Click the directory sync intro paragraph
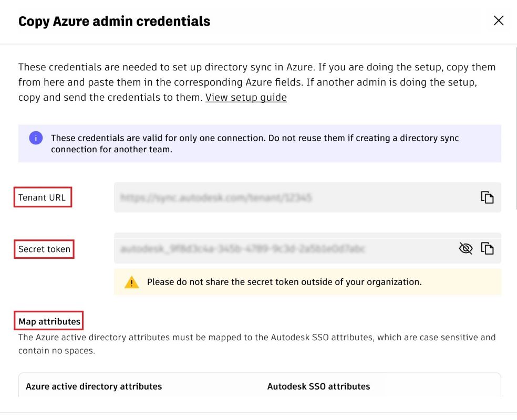Image resolution: width=517 pixels, height=420 pixels. [x=257, y=82]
